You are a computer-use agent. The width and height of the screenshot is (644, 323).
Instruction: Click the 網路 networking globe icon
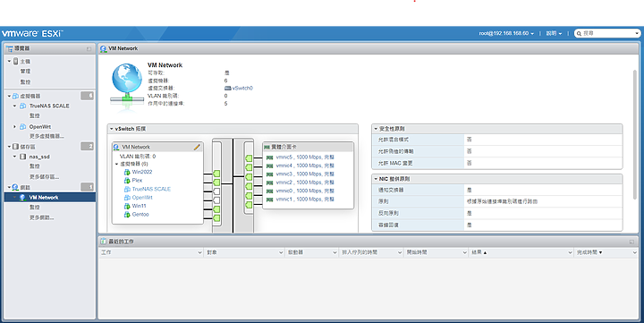pos(15,187)
